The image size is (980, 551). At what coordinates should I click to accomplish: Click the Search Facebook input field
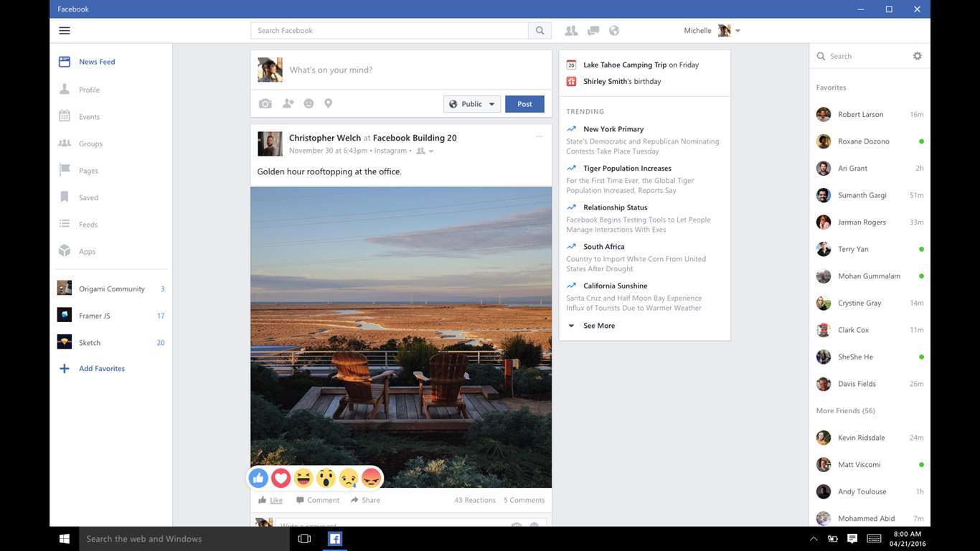(390, 31)
